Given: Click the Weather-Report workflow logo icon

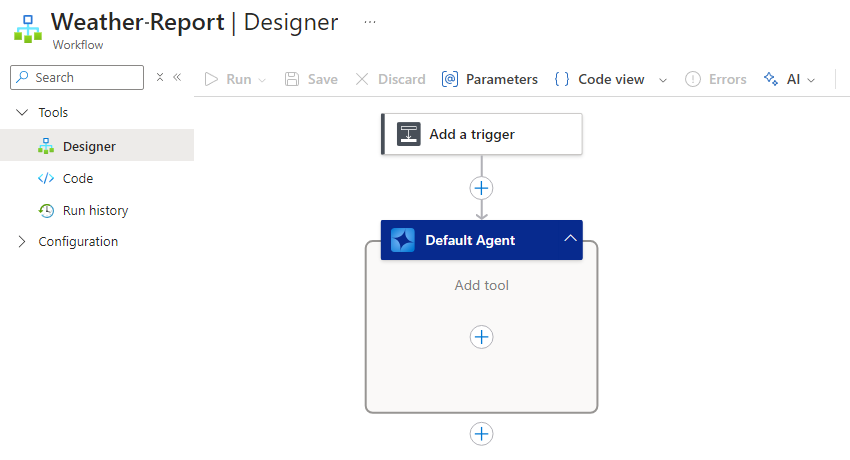Looking at the screenshot, I should (28, 29).
